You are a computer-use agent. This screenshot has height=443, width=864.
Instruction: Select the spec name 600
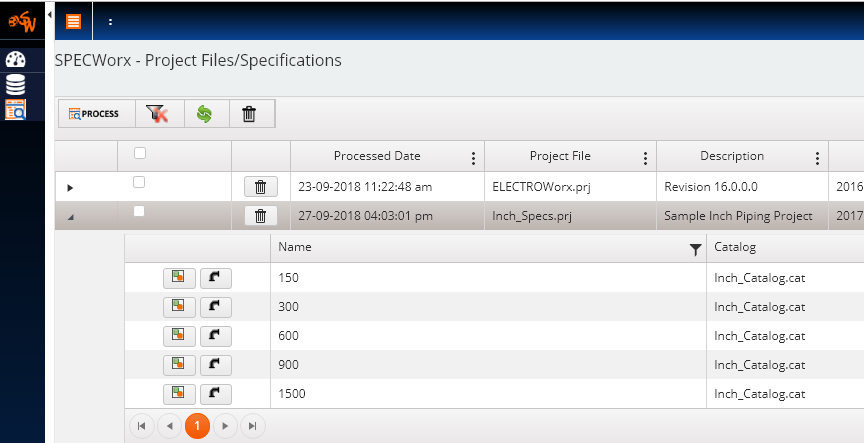tap(288, 336)
